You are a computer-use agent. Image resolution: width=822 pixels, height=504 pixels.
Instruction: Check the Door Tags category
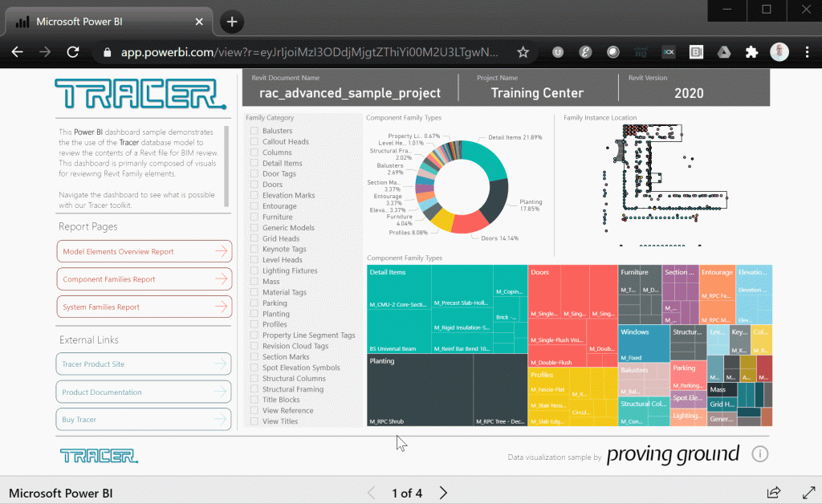point(254,173)
